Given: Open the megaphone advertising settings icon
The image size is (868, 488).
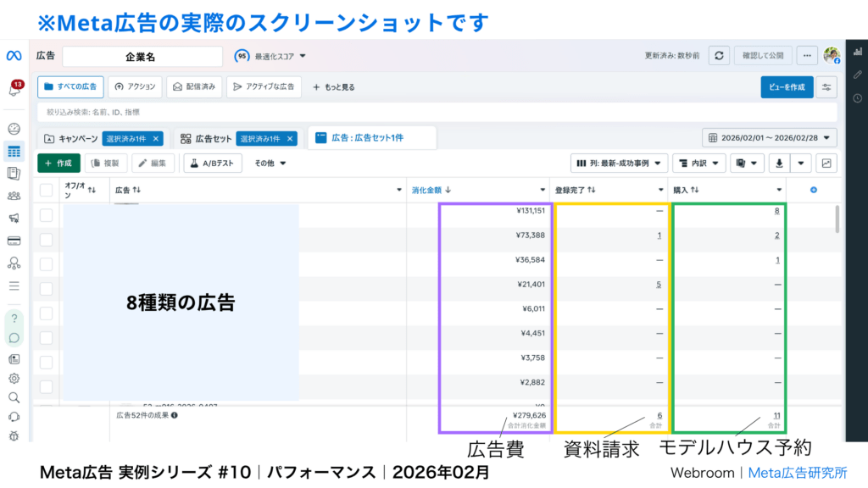Looking at the screenshot, I should coord(14,218).
